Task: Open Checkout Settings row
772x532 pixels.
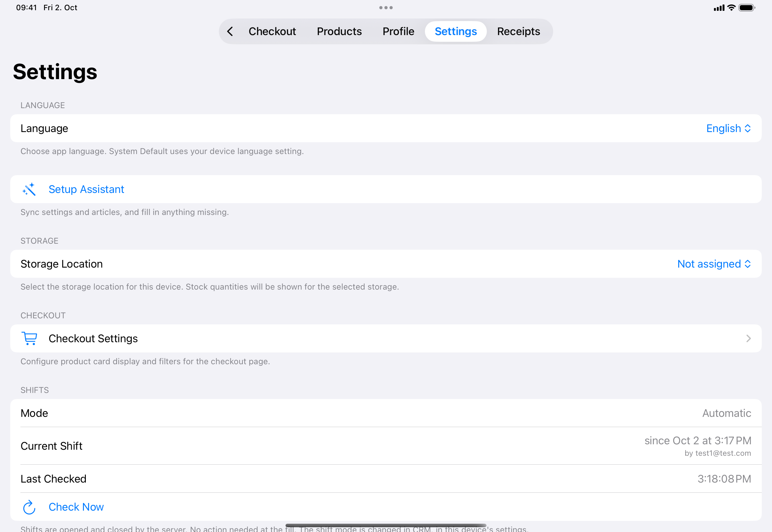Action: tap(386, 338)
